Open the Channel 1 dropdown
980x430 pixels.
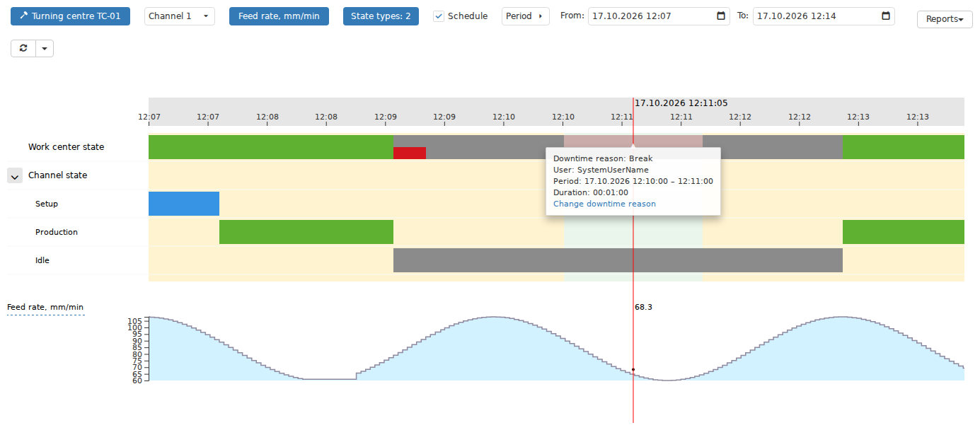pos(180,16)
